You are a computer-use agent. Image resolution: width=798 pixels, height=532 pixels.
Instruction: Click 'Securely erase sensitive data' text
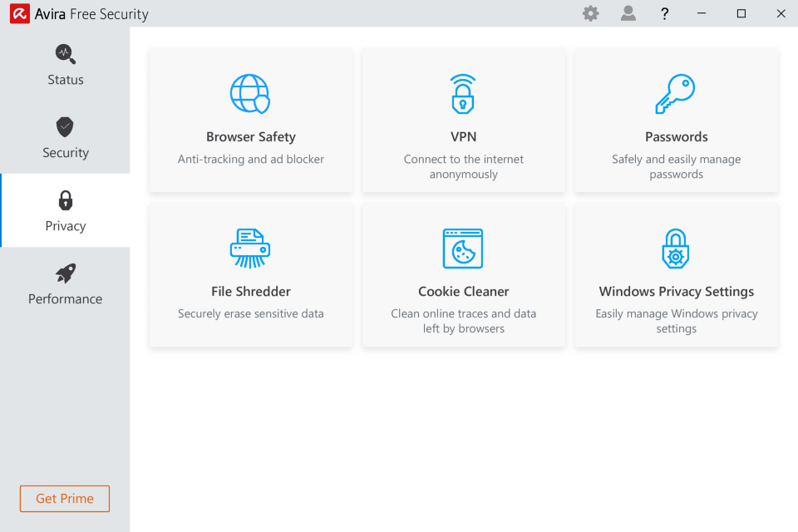pyautogui.click(x=251, y=313)
